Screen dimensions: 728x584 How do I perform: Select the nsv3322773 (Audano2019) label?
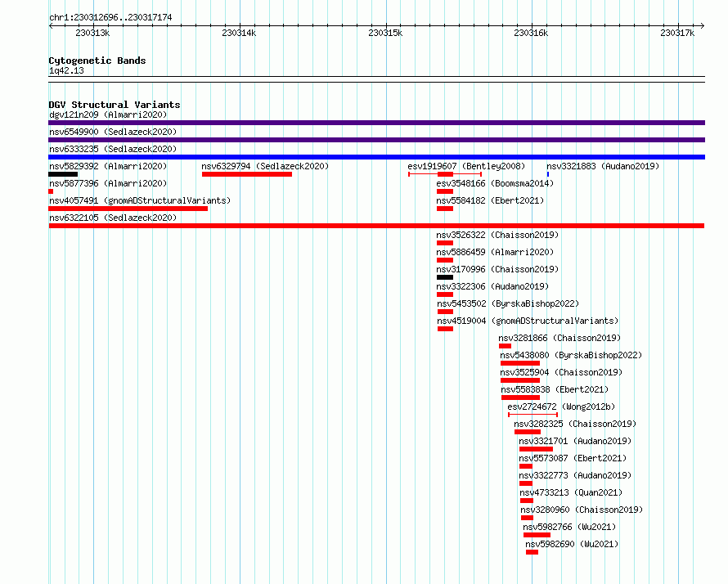[575, 475]
